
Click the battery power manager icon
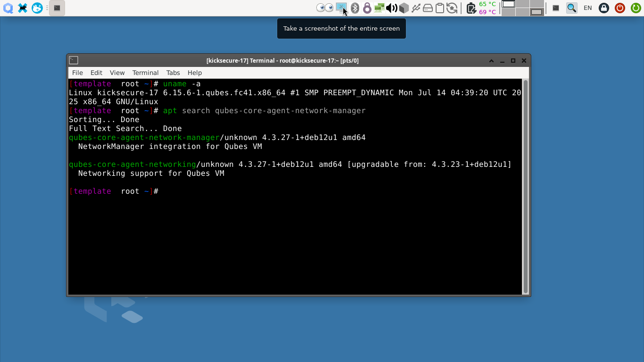(471, 8)
